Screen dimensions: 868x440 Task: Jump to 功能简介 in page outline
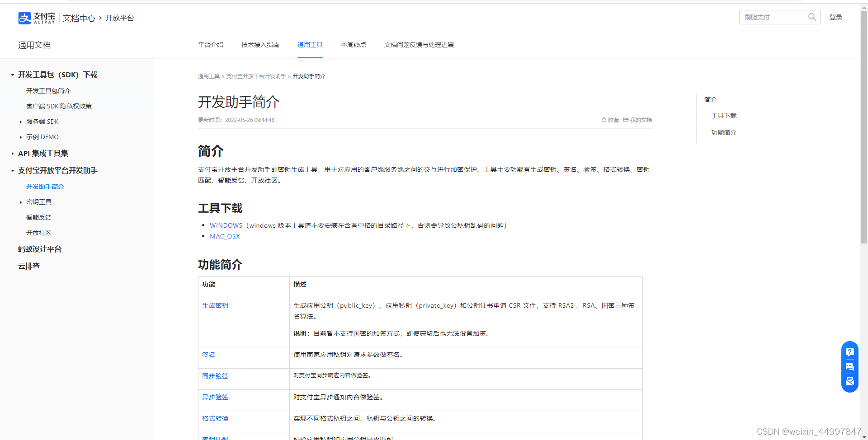coord(724,132)
